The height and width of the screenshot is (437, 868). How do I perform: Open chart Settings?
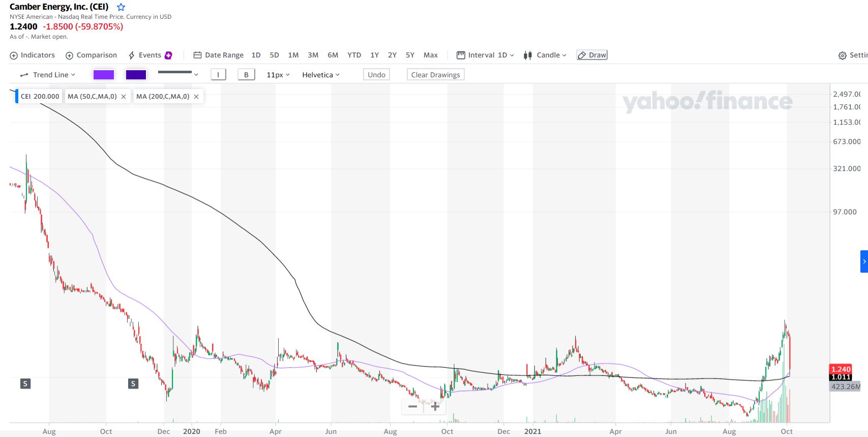tap(853, 55)
